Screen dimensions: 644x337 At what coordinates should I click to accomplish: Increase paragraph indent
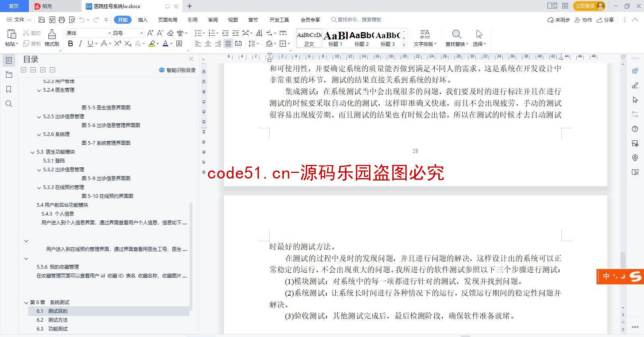[235, 33]
